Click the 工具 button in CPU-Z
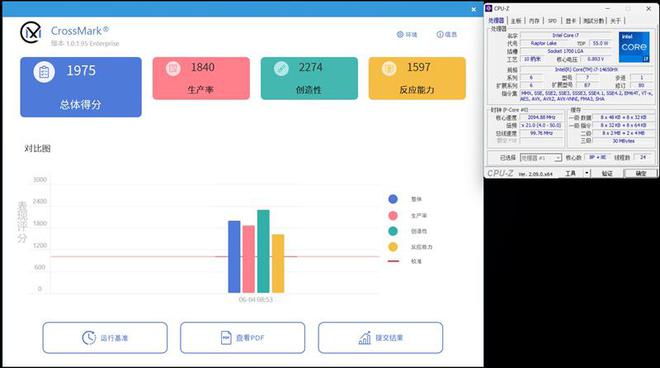The width and height of the screenshot is (660, 368). [571, 173]
